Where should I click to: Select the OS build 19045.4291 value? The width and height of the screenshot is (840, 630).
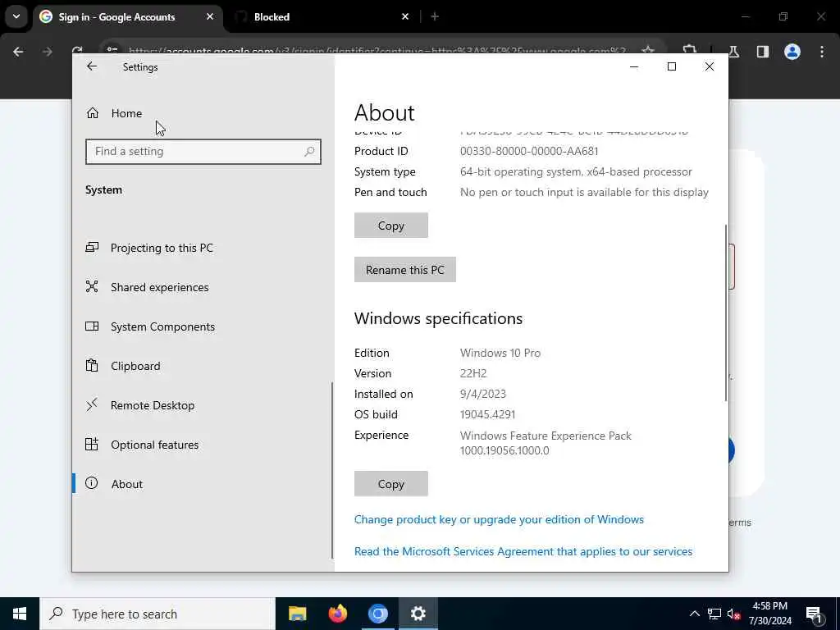click(487, 414)
